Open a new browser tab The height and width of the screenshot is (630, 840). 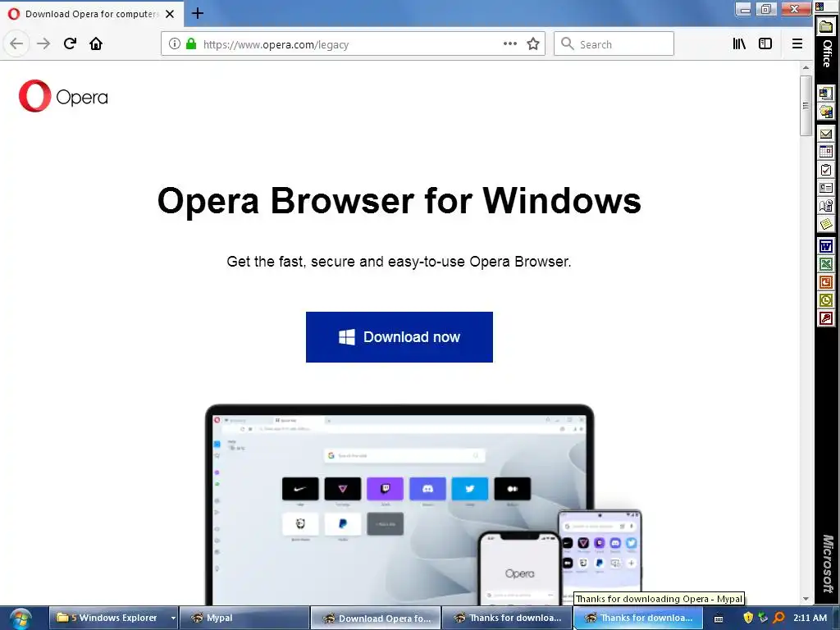(198, 13)
